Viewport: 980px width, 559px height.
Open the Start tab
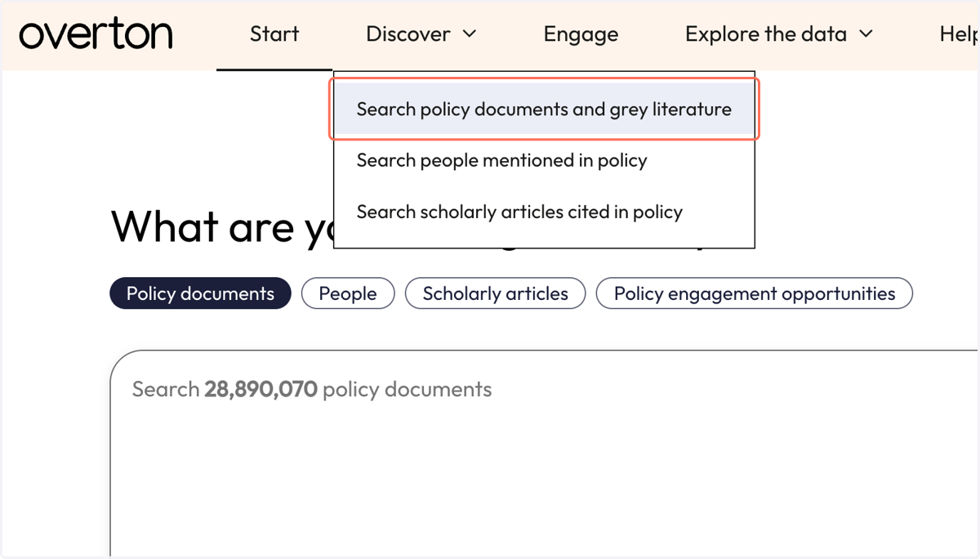coord(274,34)
